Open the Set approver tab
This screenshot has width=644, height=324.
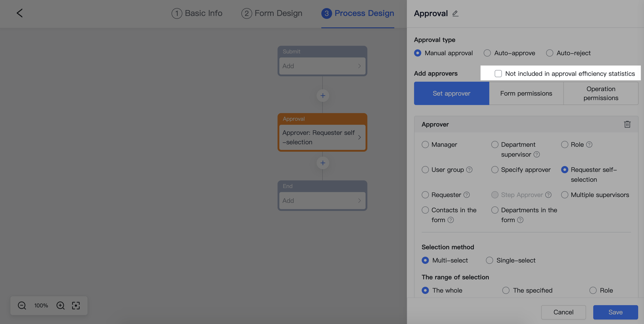451,93
